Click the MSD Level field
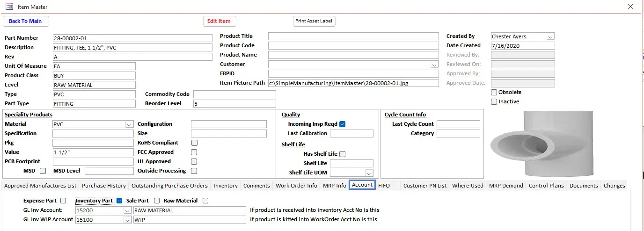Screen dimensions: 644x231 pos(109,171)
